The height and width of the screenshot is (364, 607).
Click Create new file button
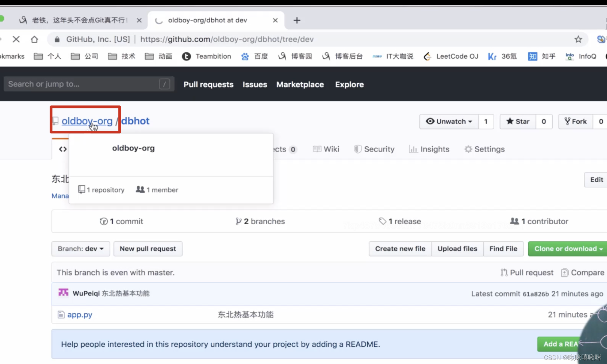(400, 249)
